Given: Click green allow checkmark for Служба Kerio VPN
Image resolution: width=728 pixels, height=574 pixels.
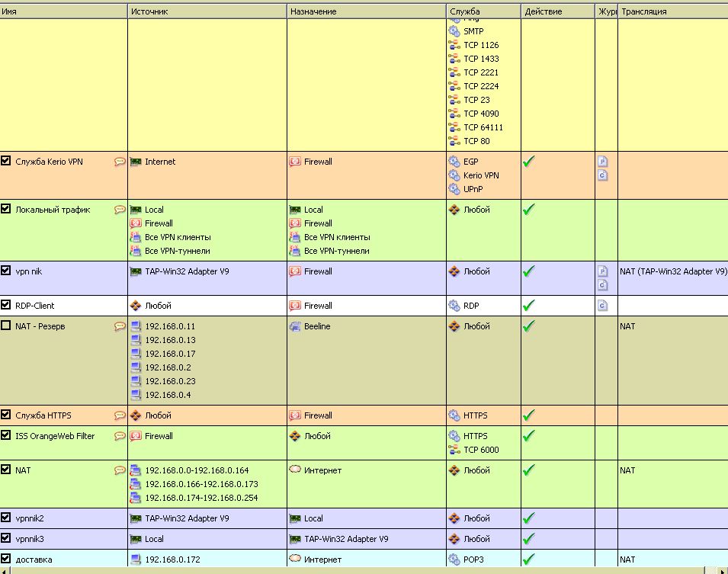Looking at the screenshot, I should (x=529, y=161).
